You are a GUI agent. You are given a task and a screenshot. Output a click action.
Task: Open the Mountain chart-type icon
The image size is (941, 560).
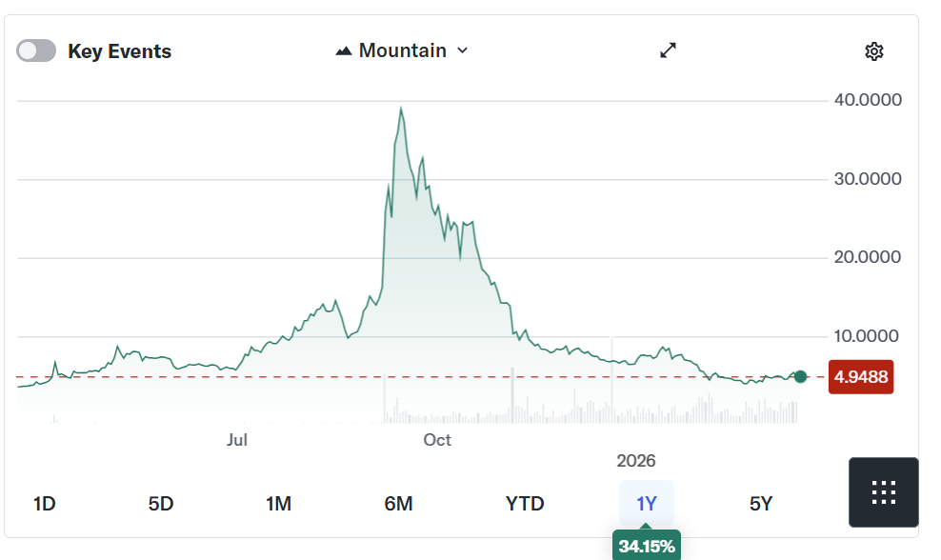pyautogui.click(x=344, y=50)
